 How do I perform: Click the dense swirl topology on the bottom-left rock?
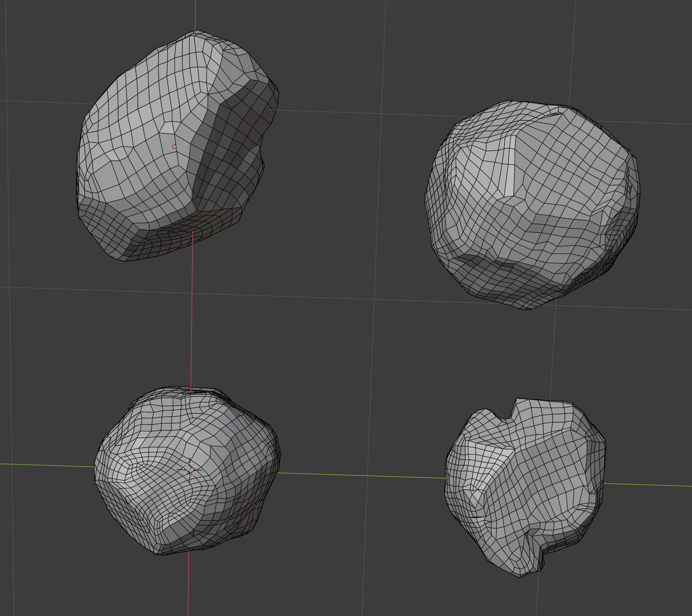pyautogui.click(x=142, y=469)
